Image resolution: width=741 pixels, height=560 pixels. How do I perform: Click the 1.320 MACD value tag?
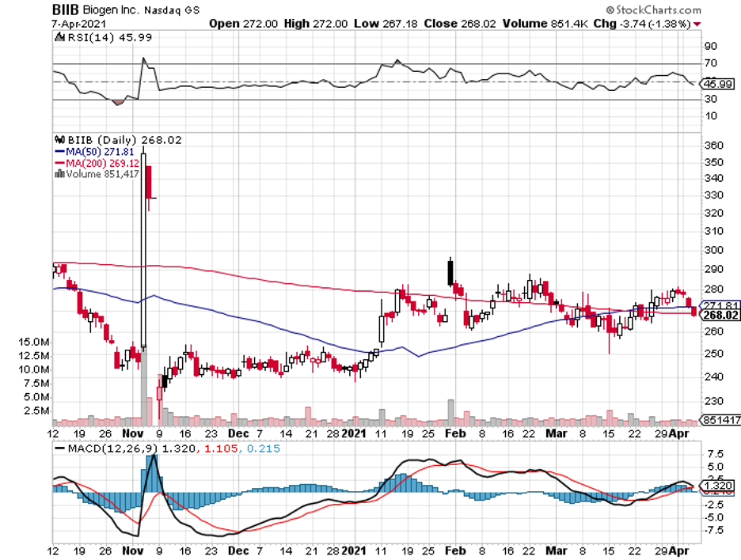pyautogui.click(x=716, y=486)
